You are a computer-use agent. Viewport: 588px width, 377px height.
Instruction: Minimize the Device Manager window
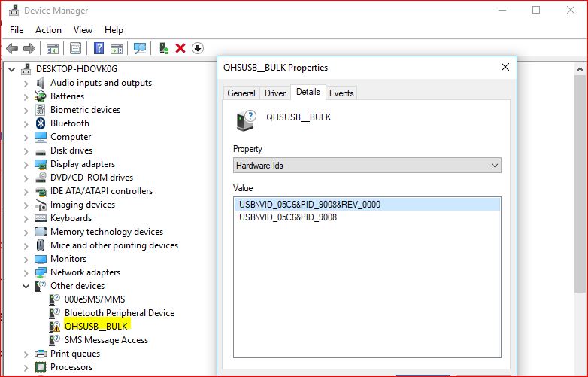(502, 10)
